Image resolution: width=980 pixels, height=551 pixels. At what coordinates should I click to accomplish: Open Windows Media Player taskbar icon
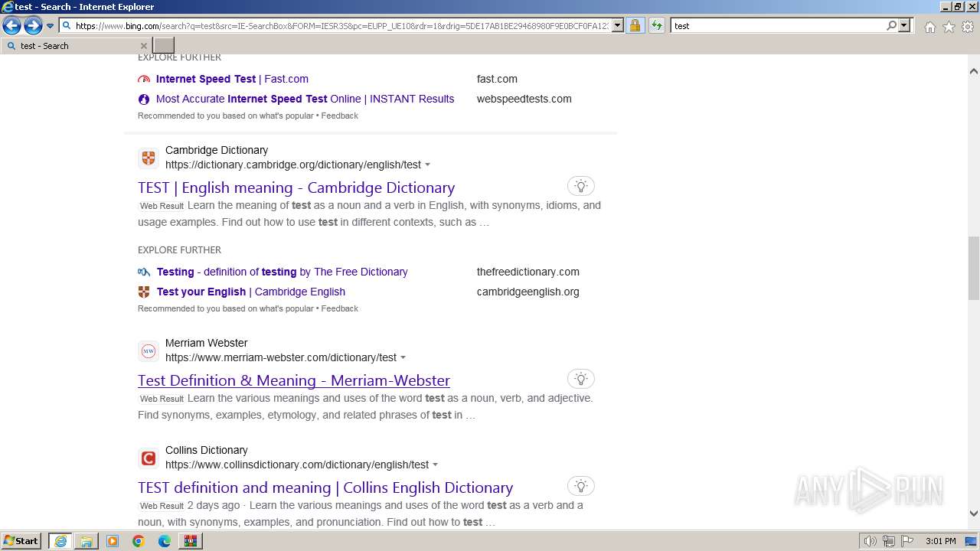(113, 541)
